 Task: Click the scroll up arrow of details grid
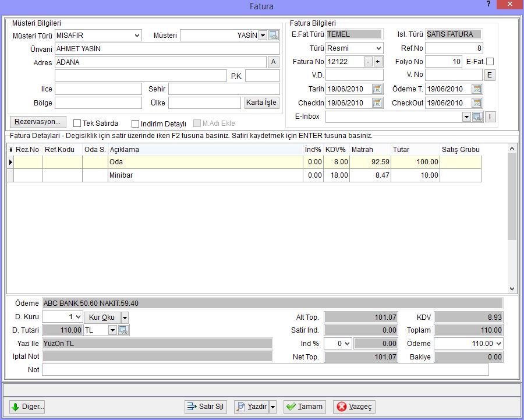pos(512,149)
